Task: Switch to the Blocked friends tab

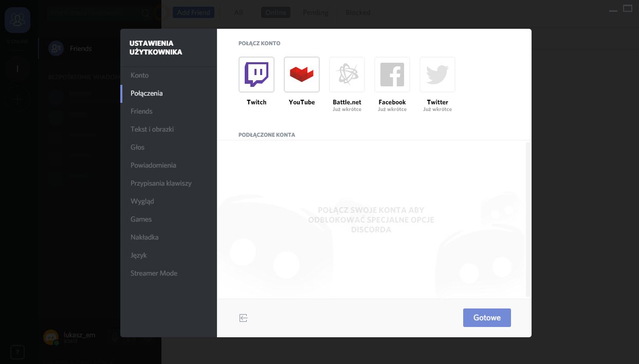Action: [358, 12]
